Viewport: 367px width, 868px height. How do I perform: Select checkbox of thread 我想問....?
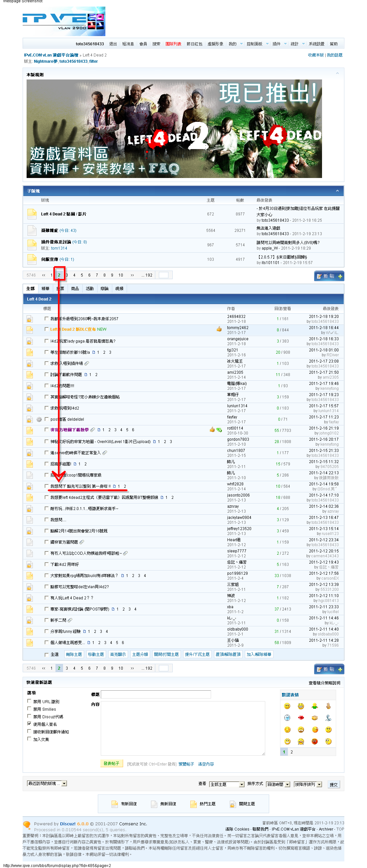coord(47,519)
